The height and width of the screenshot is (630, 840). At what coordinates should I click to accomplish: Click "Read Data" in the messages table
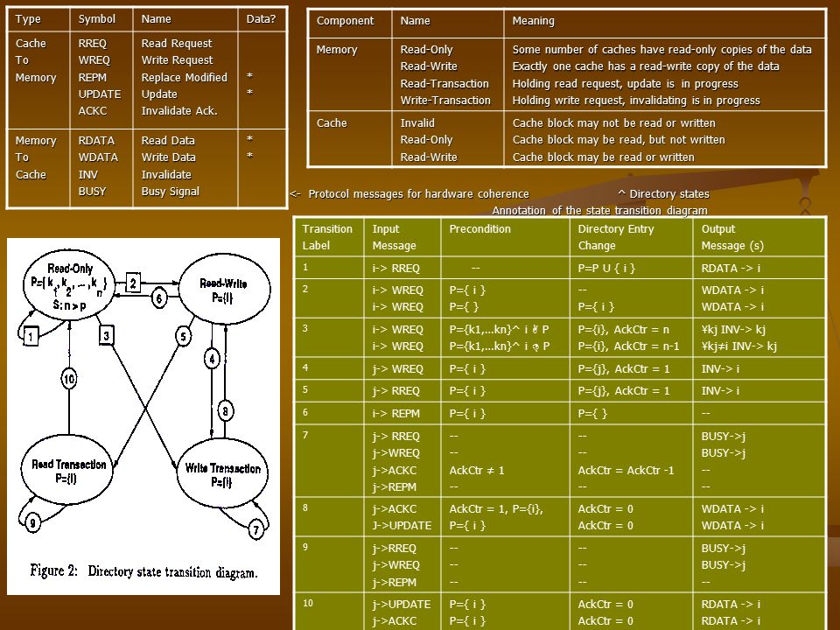(x=168, y=140)
